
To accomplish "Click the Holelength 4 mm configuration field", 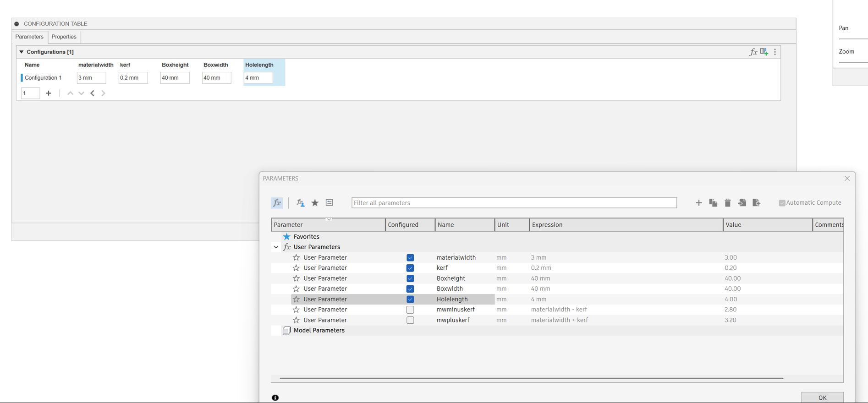I will pyautogui.click(x=258, y=78).
